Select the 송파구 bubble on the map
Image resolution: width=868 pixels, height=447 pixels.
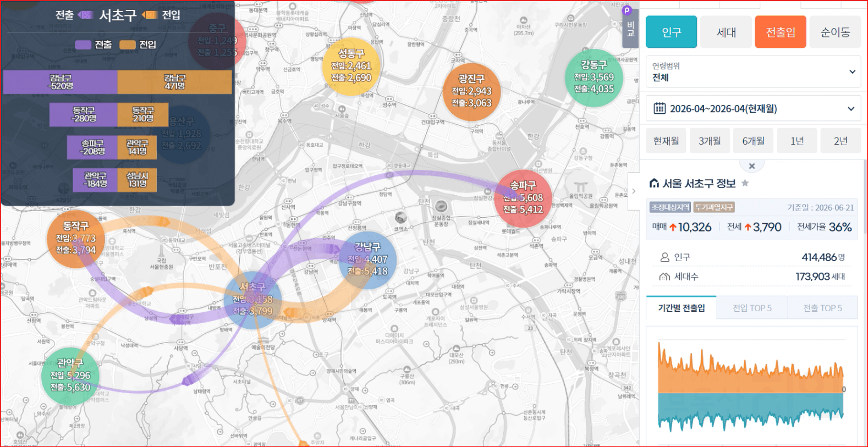[x=523, y=198]
